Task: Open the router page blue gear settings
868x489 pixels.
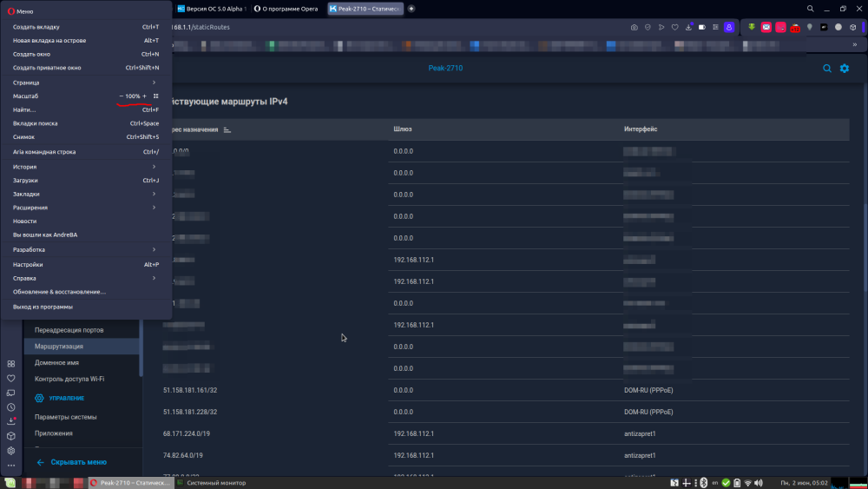Action: click(845, 68)
